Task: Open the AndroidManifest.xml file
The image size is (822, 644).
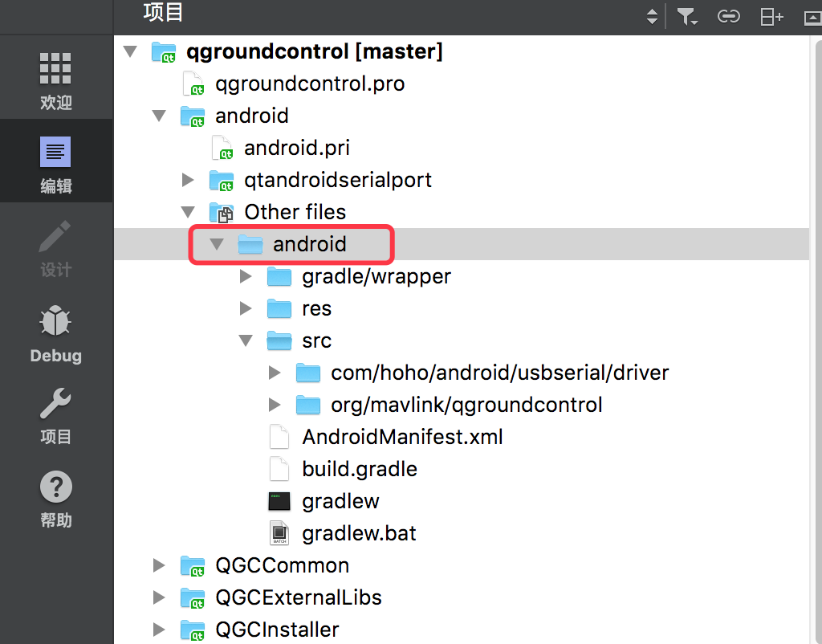Action: [x=402, y=437]
